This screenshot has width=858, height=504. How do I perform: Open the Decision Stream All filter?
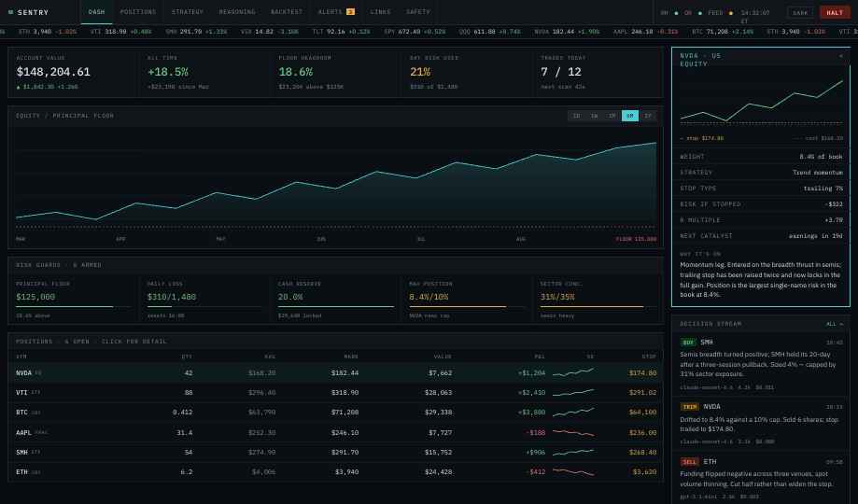pyautogui.click(x=834, y=324)
